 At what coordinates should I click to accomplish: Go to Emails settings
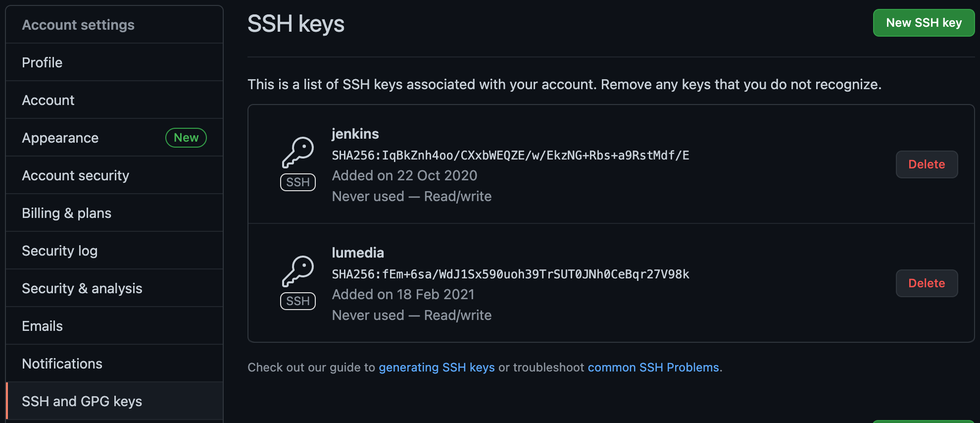43,326
